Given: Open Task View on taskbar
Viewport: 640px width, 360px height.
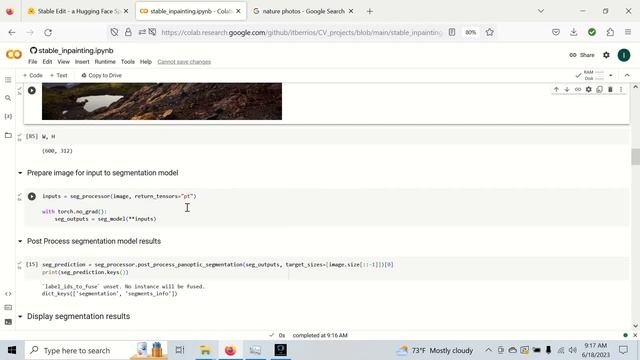Looking at the screenshot, I should [180, 350].
